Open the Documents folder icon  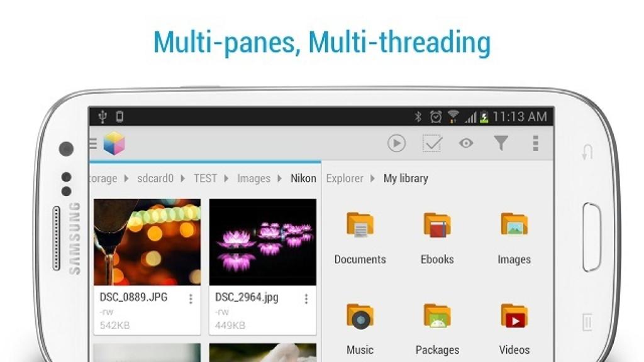[360, 225]
